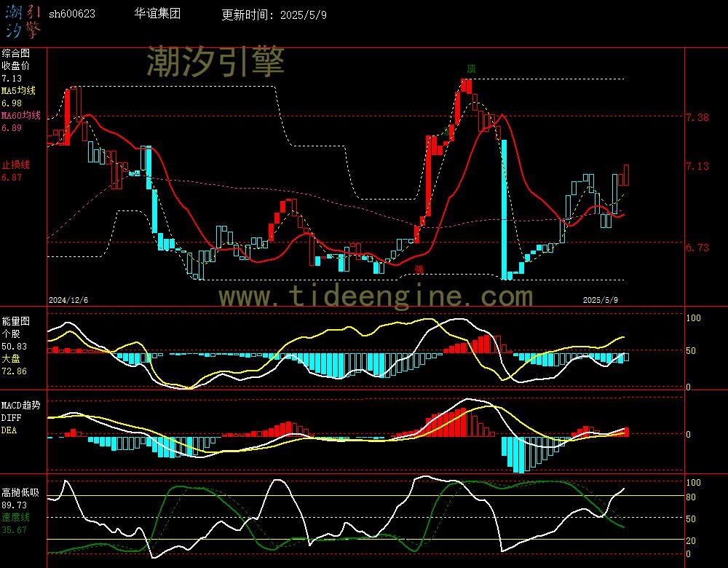Viewport: 728px width, 568px height.
Task: Click the 综合图 panel title
Action: pos(16,53)
